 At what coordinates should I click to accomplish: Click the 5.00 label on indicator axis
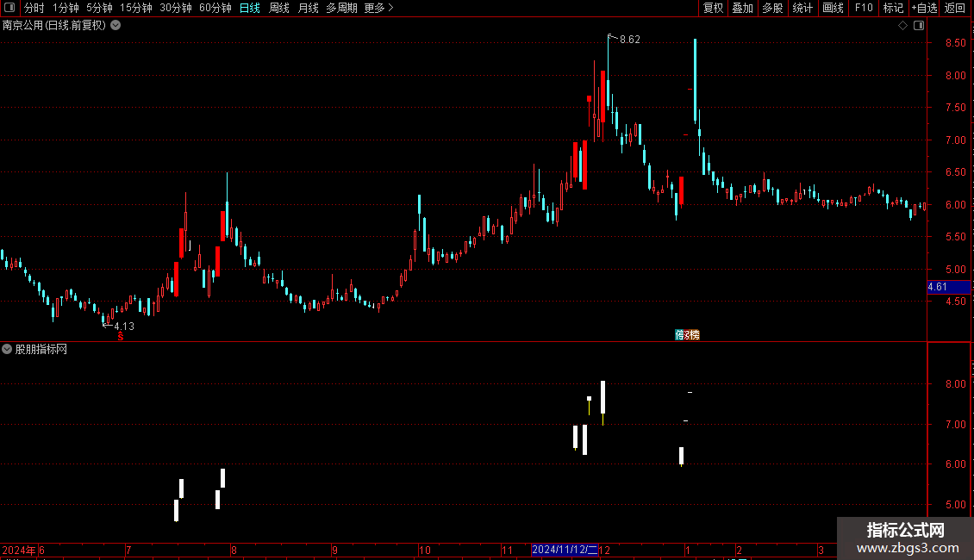(x=955, y=505)
